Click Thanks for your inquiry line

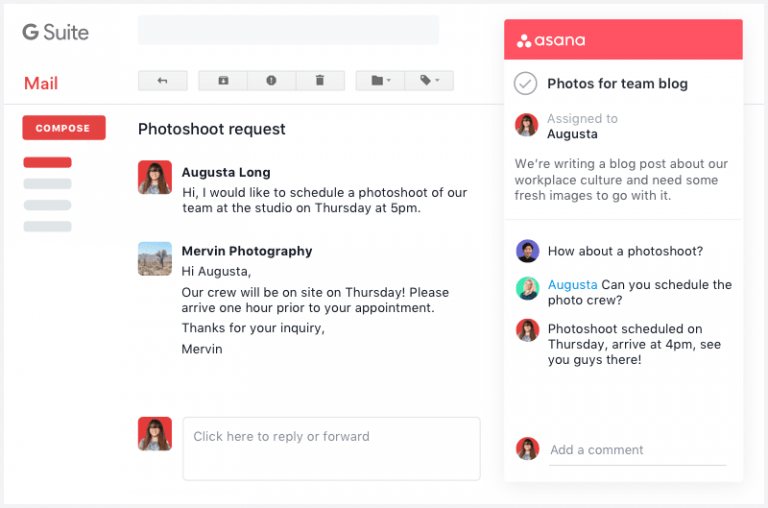tap(253, 328)
